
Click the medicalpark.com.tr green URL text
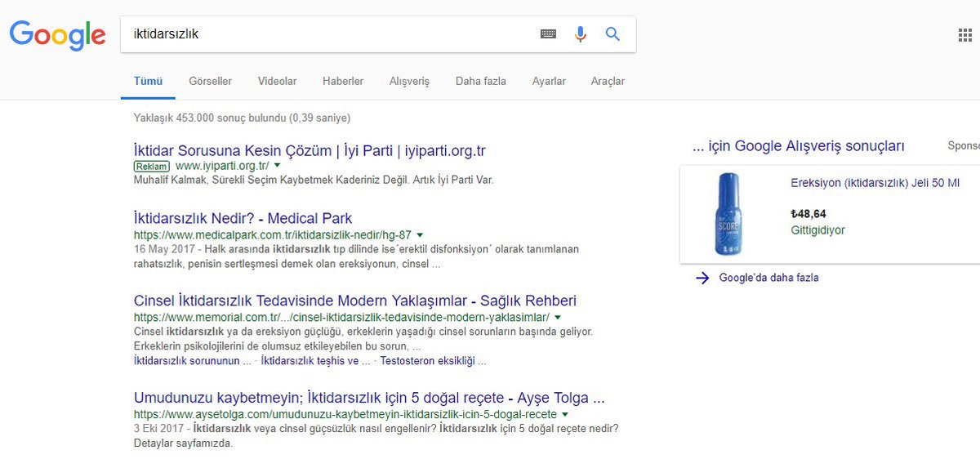pyautogui.click(x=273, y=235)
